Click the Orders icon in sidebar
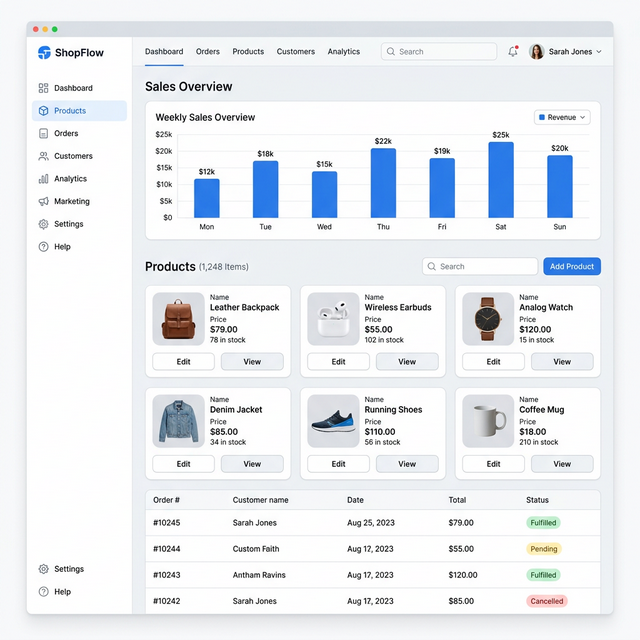The width and height of the screenshot is (640, 640). pos(43,133)
